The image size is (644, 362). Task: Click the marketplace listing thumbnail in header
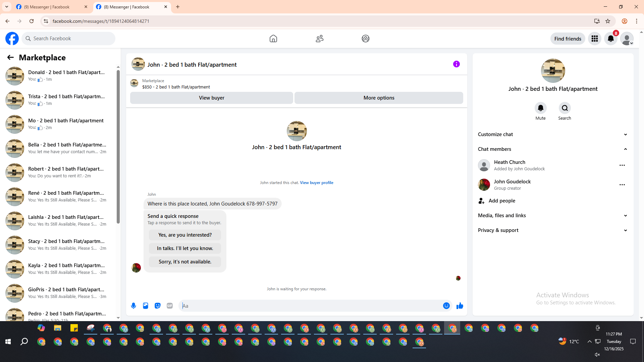pos(134,83)
